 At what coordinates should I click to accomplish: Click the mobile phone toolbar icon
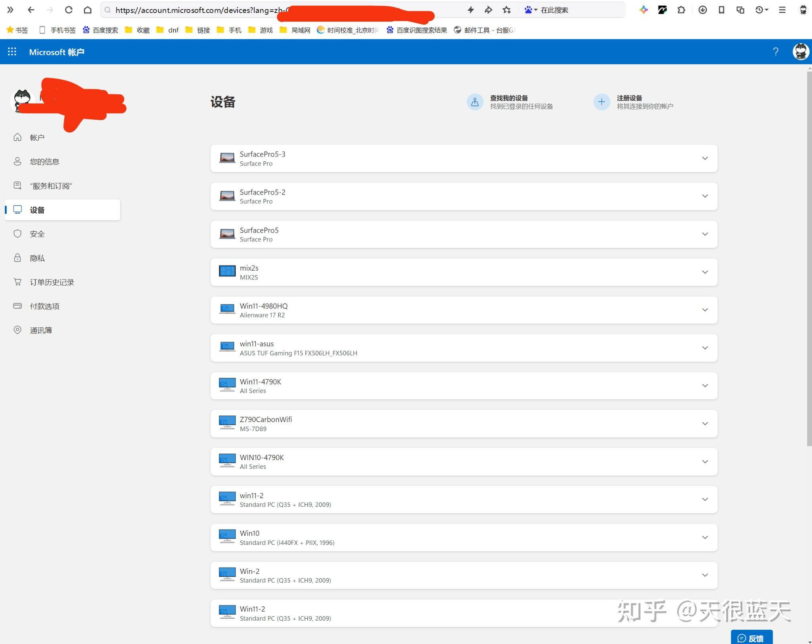pyautogui.click(x=722, y=10)
